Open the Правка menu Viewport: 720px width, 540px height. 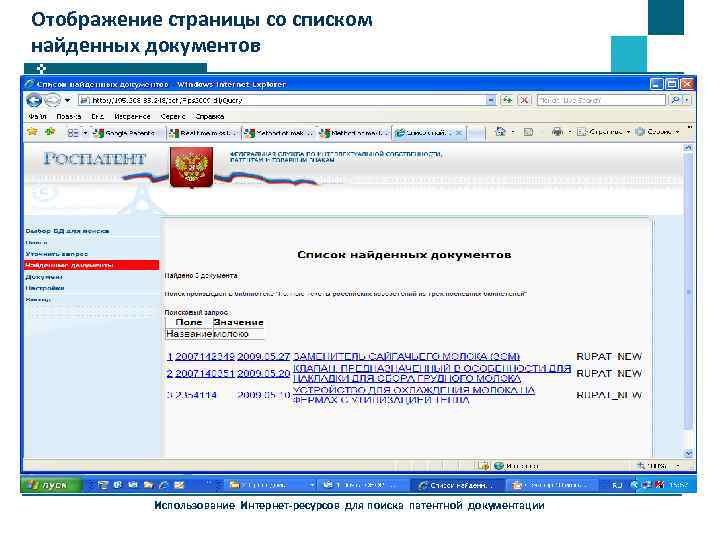tap(68, 117)
